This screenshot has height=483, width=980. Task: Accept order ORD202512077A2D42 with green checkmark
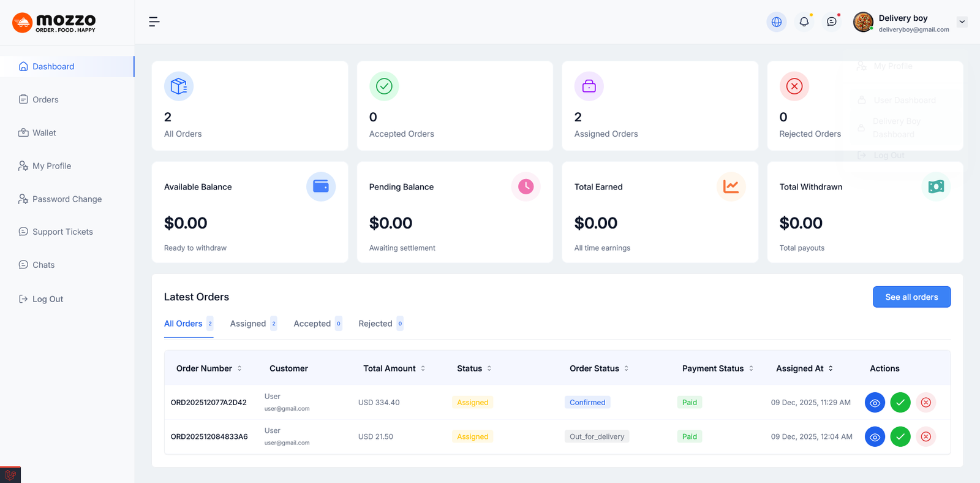(900, 403)
